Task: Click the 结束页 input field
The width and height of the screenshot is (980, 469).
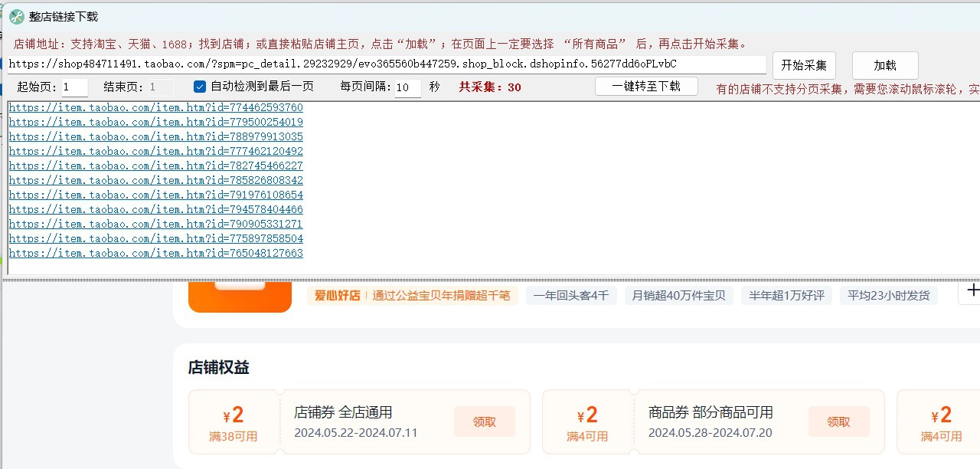Action: 161,87
